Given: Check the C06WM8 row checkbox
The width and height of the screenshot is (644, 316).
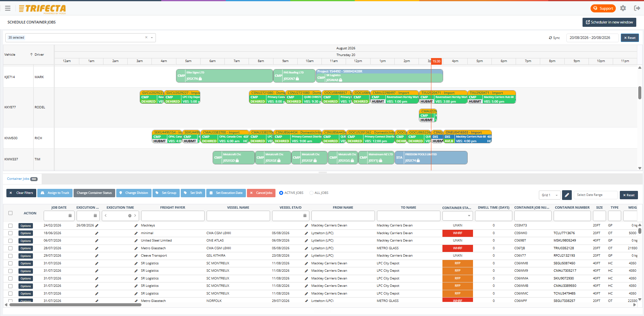Looking at the screenshot, I should pos(10,263).
